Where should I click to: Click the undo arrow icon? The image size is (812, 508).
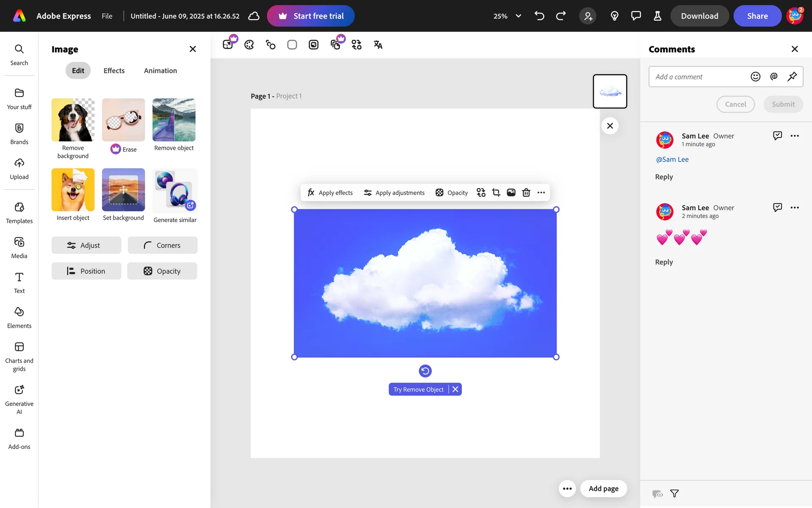pyautogui.click(x=539, y=16)
